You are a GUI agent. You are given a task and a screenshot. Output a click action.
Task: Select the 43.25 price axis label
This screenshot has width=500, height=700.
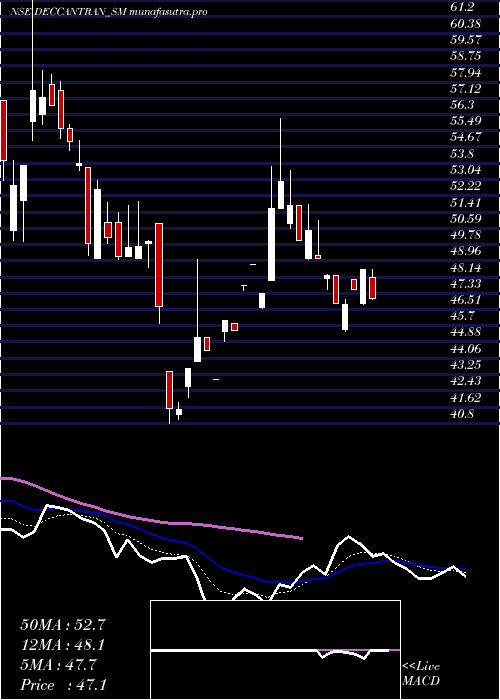pyautogui.click(x=466, y=365)
